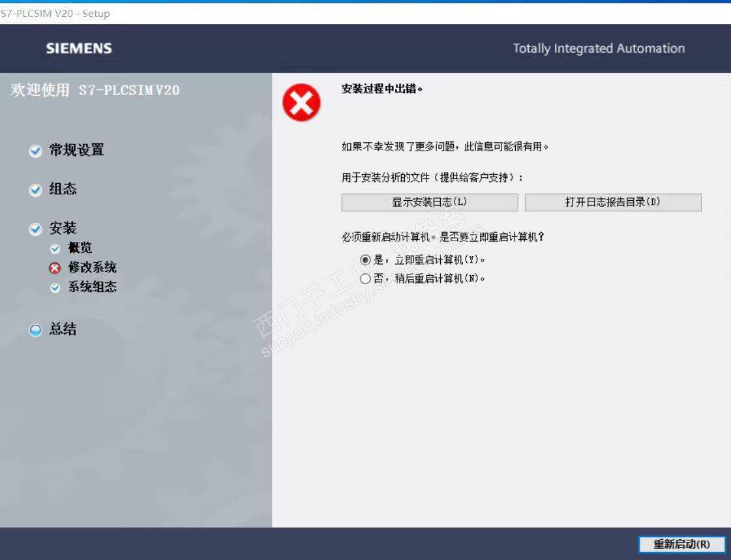Image resolution: width=731 pixels, height=560 pixels.
Task: Click the 如果不幸发现了更多问题 info text
Action: (x=445, y=147)
